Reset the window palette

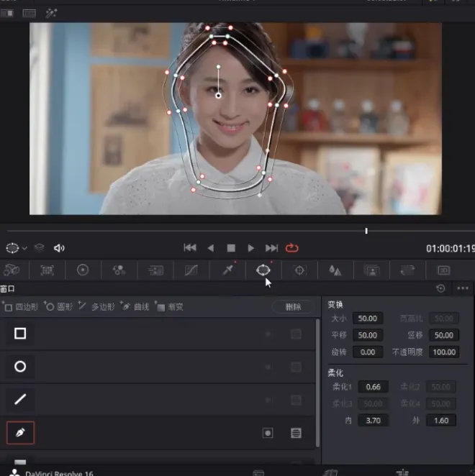pos(440,288)
